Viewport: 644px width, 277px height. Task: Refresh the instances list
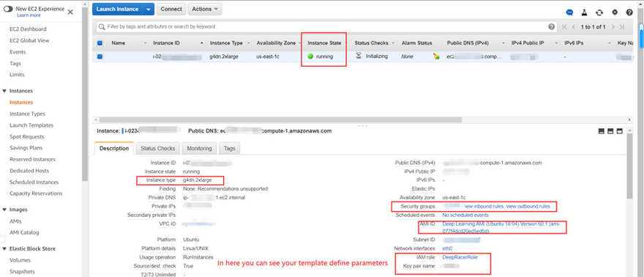click(x=599, y=12)
